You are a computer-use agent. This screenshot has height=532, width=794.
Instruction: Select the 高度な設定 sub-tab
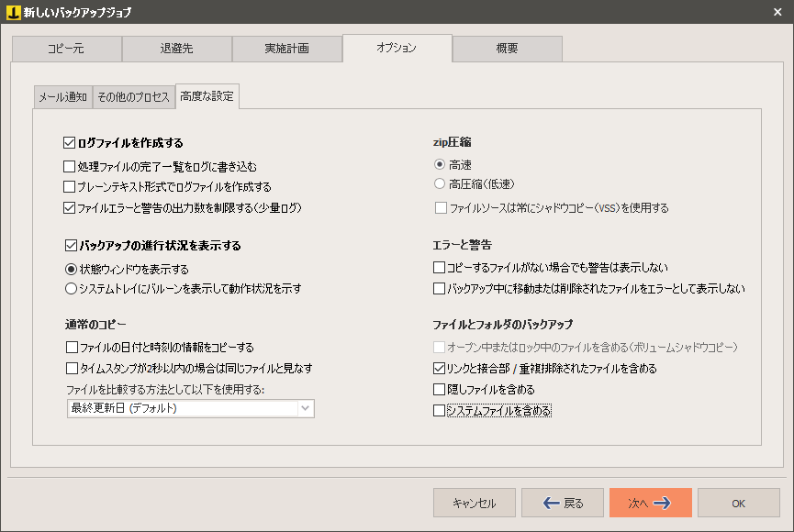(207, 96)
